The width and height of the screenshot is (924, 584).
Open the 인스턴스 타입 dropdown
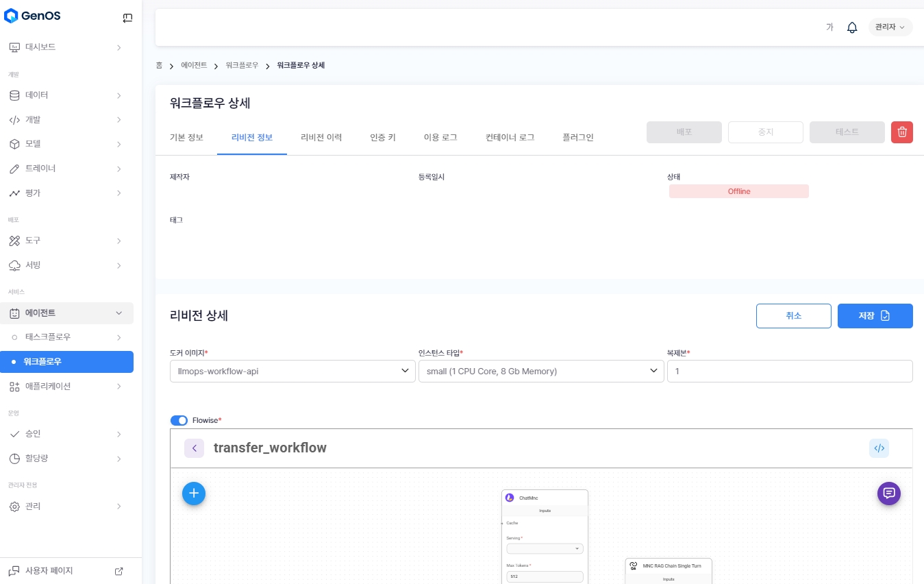tap(540, 372)
